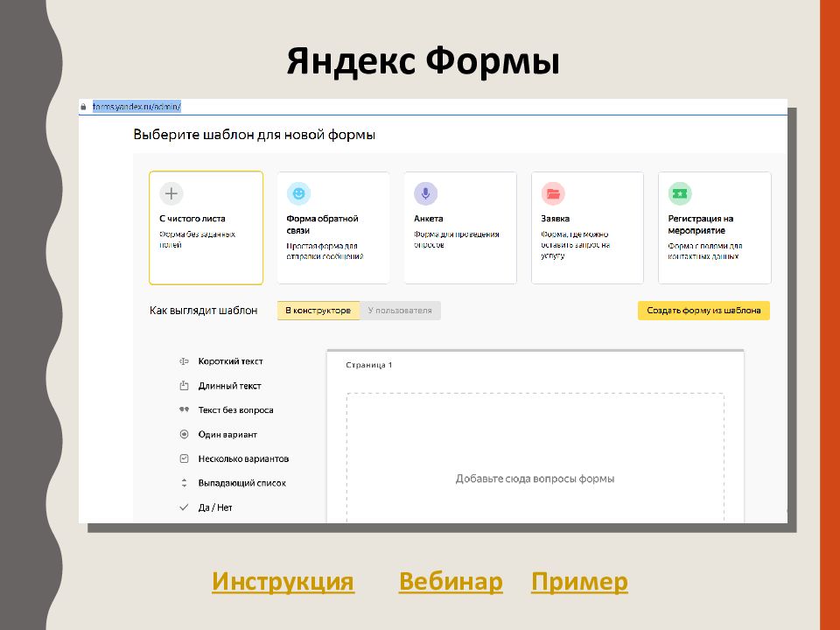Select the В конструкторе view tab
The image size is (840, 630).
(x=318, y=311)
